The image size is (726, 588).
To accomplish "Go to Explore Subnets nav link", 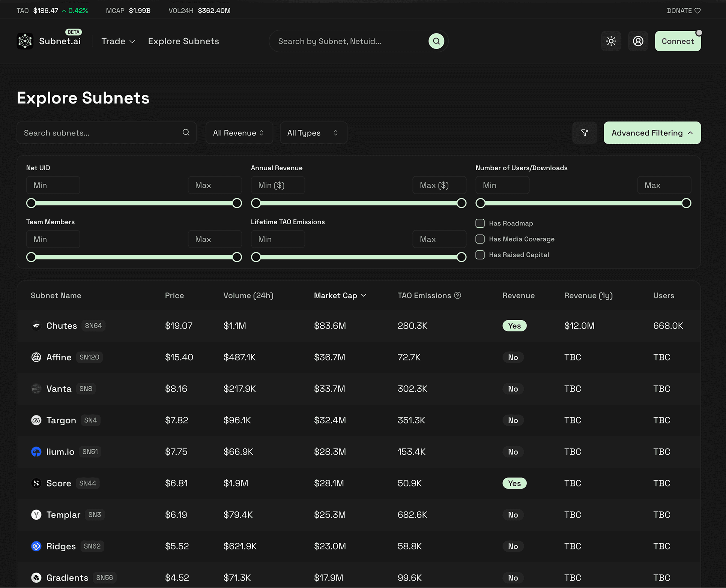I will pos(183,41).
